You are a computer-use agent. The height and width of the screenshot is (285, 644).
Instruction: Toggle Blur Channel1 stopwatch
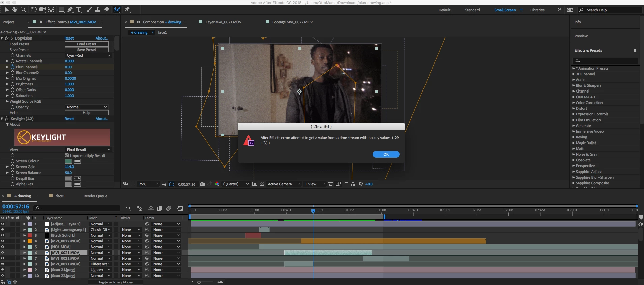(x=12, y=67)
